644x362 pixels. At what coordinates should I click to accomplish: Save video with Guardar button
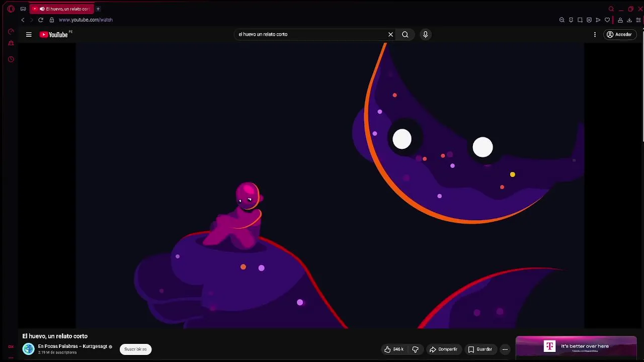tap(480, 349)
